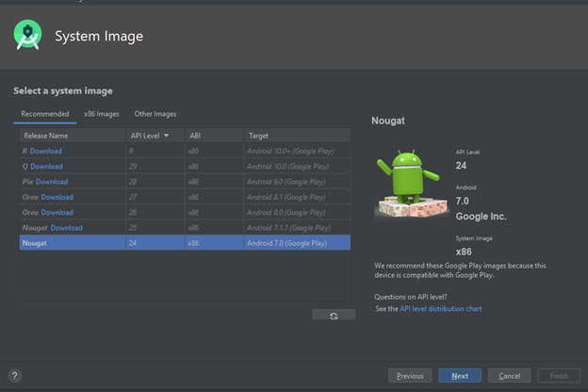The width and height of the screenshot is (588, 392).
Task: Click API level 26 cell
Action: (x=155, y=212)
